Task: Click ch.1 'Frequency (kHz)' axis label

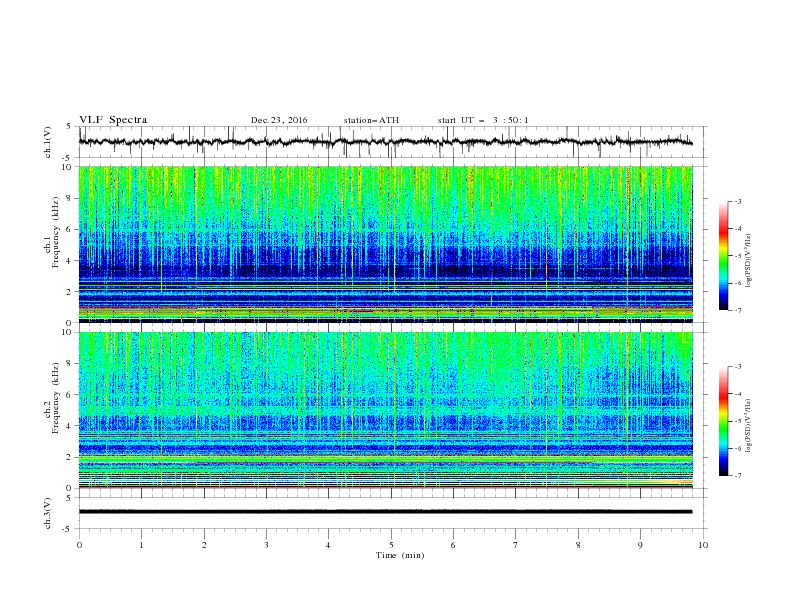Action: point(56,233)
